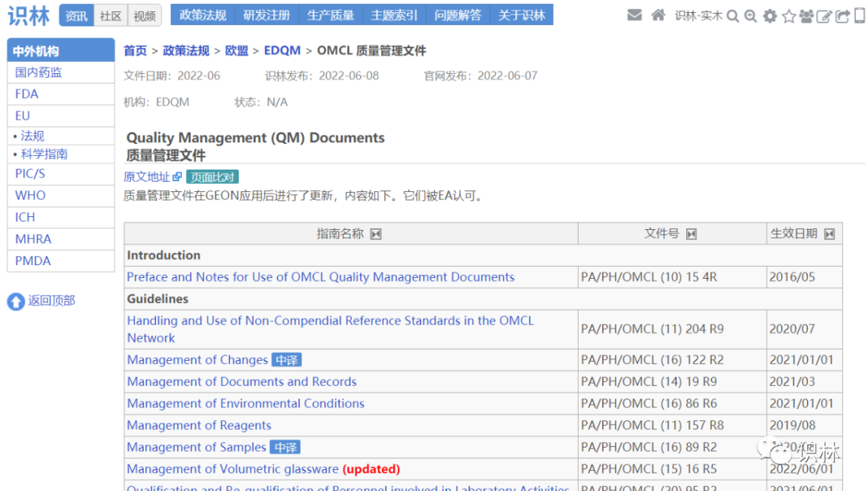Favorite page with star icon
Screen dimensions: 868x491
789,16
